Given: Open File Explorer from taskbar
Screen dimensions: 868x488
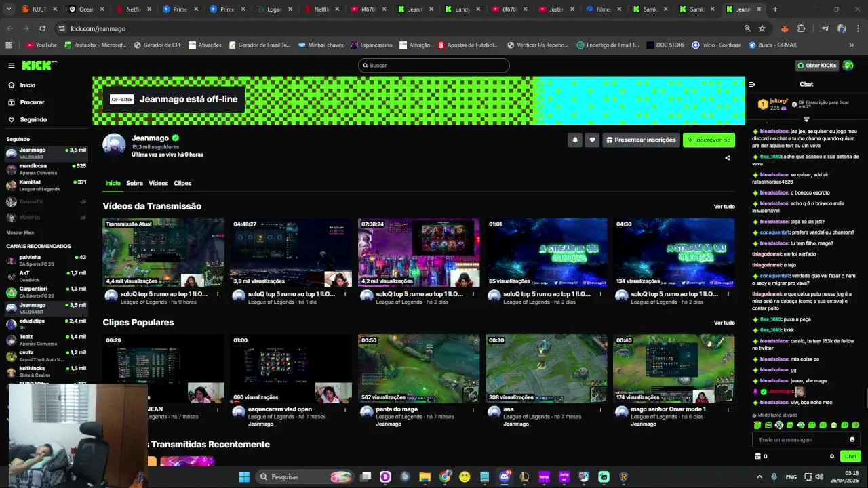Looking at the screenshot, I should tap(425, 476).
